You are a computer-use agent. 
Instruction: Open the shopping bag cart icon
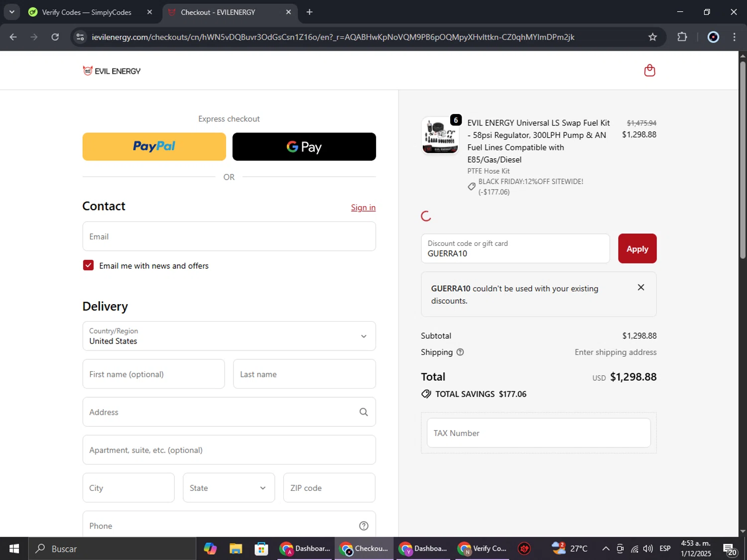(649, 70)
